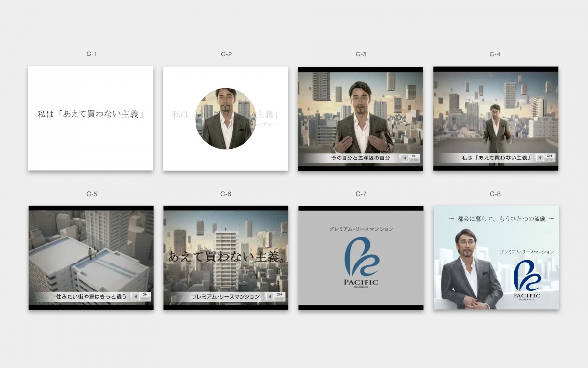
Task: Click the Pacific Residence logo in frame C-7
Action: tap(361, 263)
